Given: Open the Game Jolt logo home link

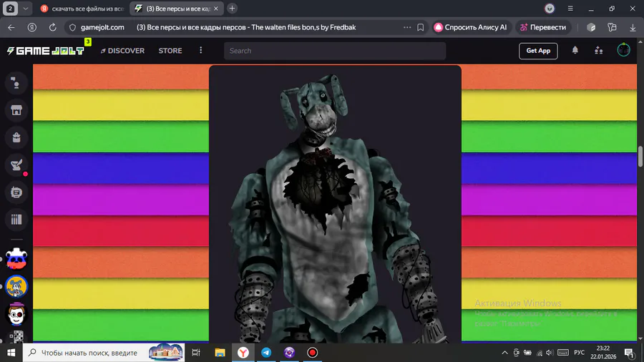Looking at the screenshot, I should 46,51.
